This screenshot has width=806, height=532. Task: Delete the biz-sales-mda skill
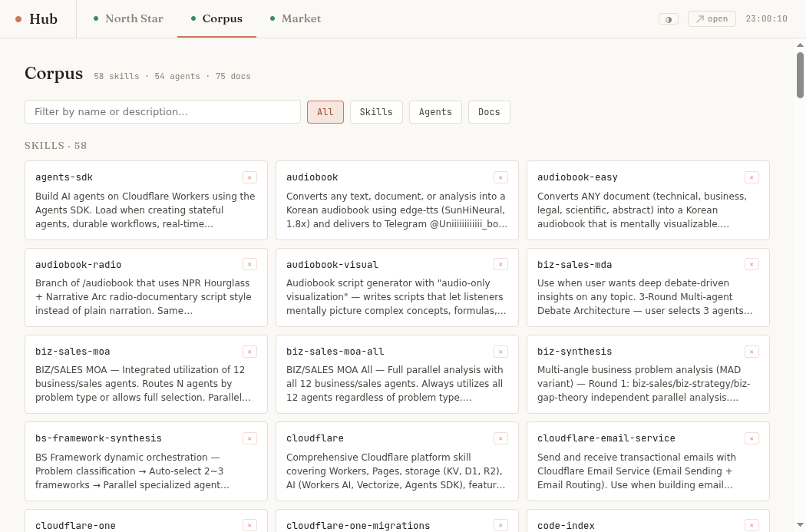click(x=751, y=264)
